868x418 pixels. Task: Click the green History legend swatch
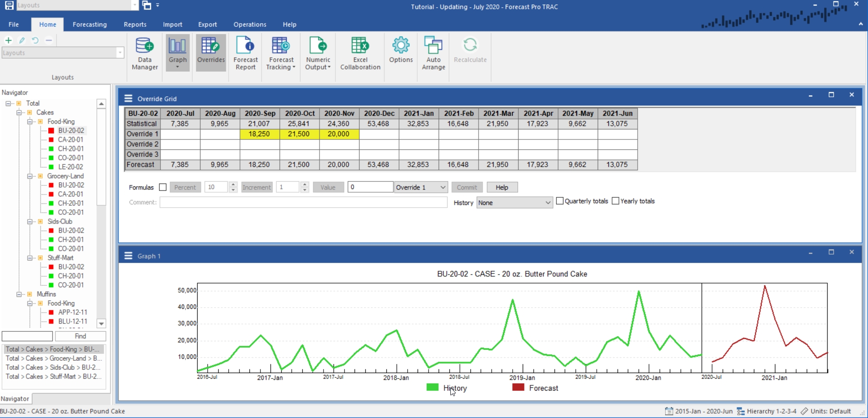pos(433,388)
